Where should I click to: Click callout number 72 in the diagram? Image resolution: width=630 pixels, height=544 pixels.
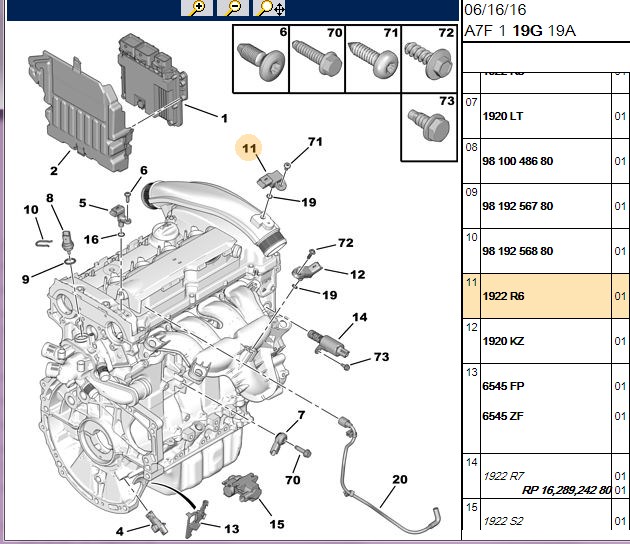tap(346, 243)
